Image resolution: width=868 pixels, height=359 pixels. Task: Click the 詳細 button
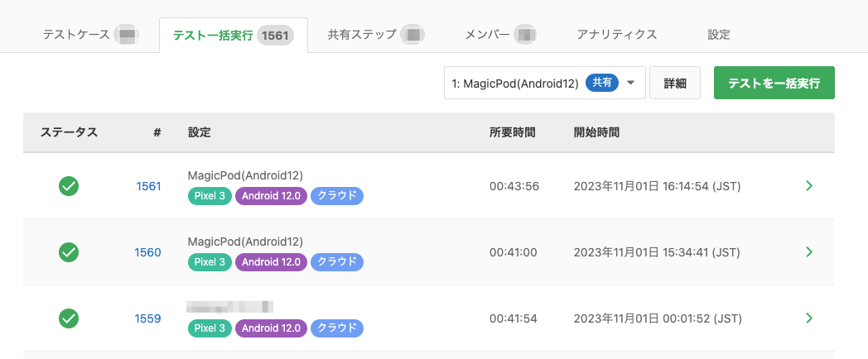675,83
